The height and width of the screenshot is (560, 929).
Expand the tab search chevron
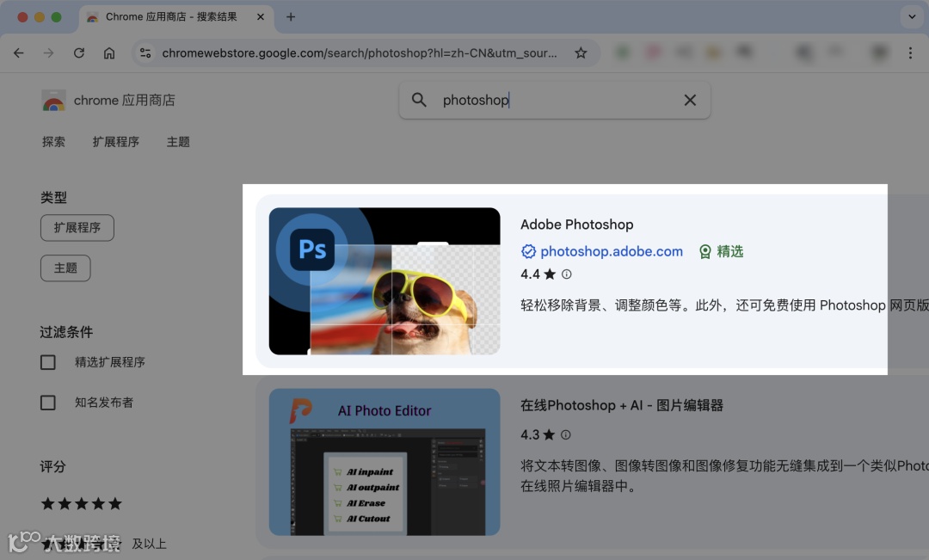tap(912, 16)
